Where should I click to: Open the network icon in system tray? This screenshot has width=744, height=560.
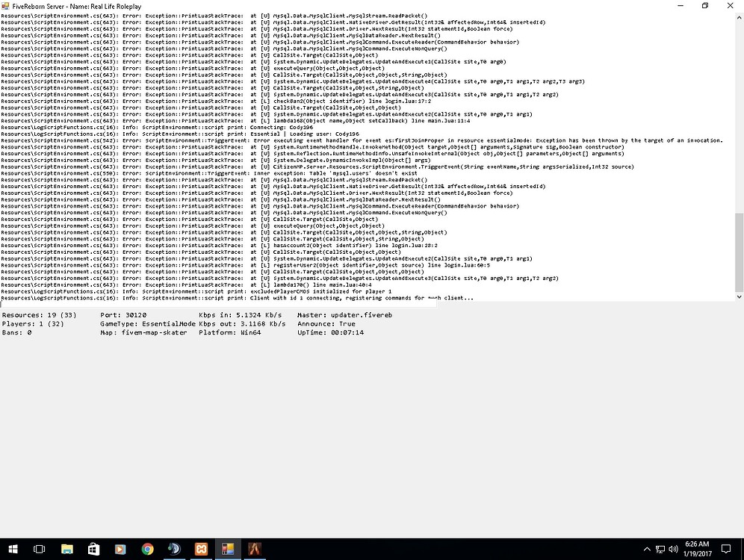(660, 549)
